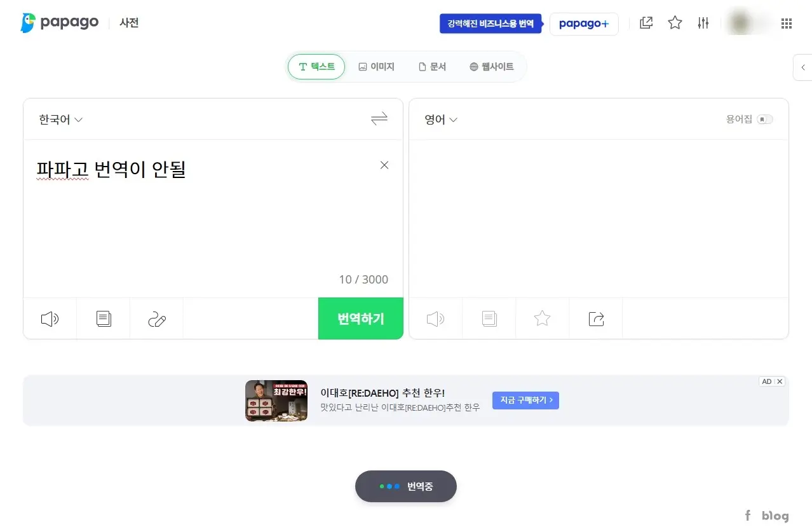
Task: Play pronunciation of the Korean source text
Action: tap(50, 318)
